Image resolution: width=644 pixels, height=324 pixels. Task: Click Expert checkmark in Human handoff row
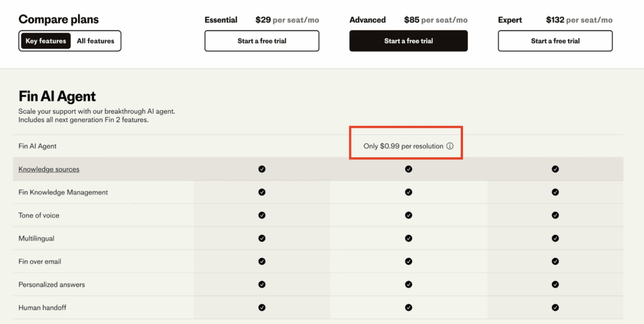point(555,308)
